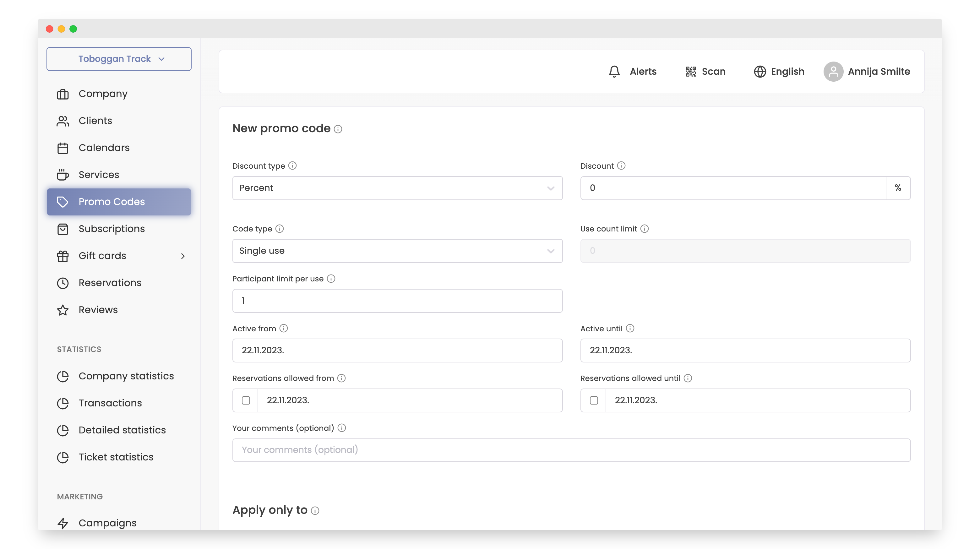This screenshot has height=549, width=980.
Task: Open the Toboggan Track company selector
Action: [119, 59]
